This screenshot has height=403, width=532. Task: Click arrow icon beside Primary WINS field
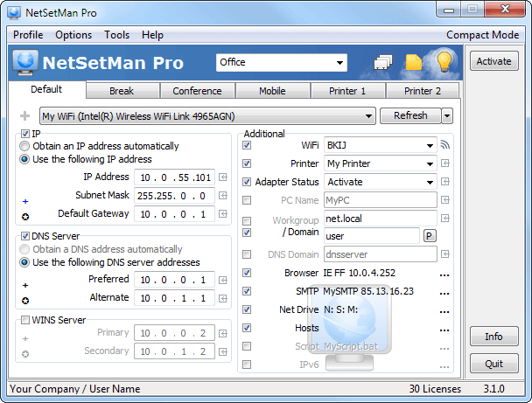pos(223,334)
